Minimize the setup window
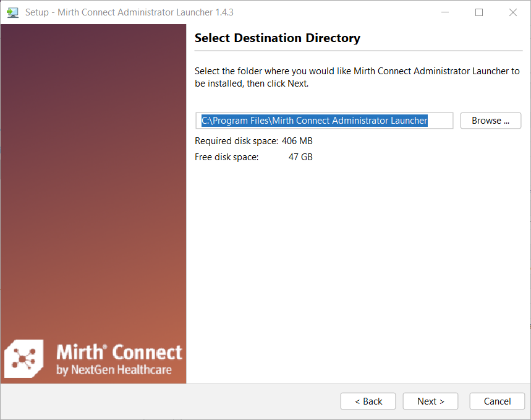Image resolution: width=531 pixels, height=420 pixels. [x=445, y=12]
